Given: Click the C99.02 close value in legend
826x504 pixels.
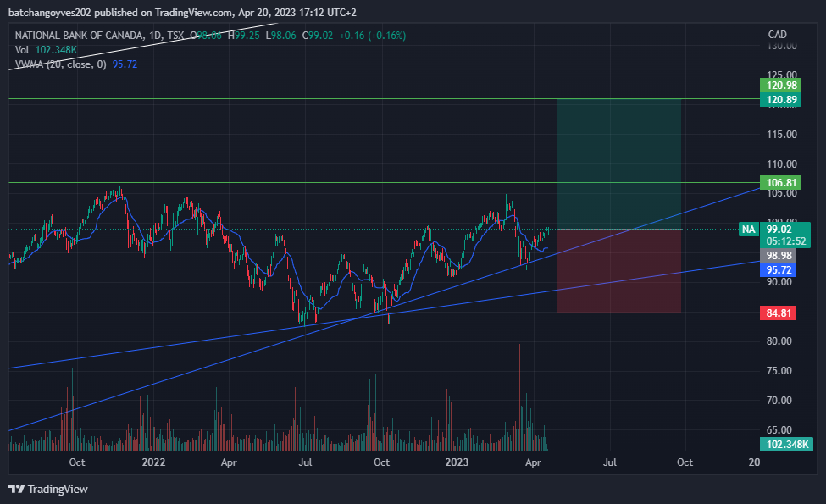Looking at the screenshot, I should 317,36.
